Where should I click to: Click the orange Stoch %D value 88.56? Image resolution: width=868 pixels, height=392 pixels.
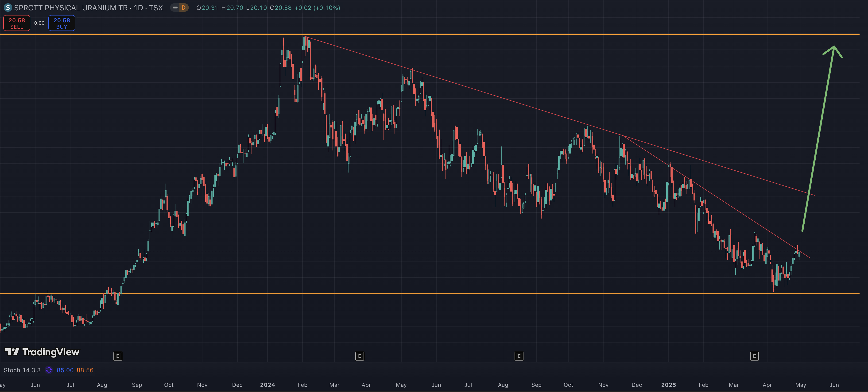pyautogui.click(x=85, y=370)
